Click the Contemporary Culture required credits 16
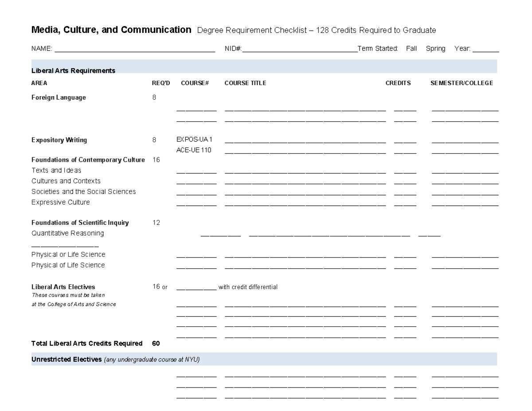 click(156, 160)
